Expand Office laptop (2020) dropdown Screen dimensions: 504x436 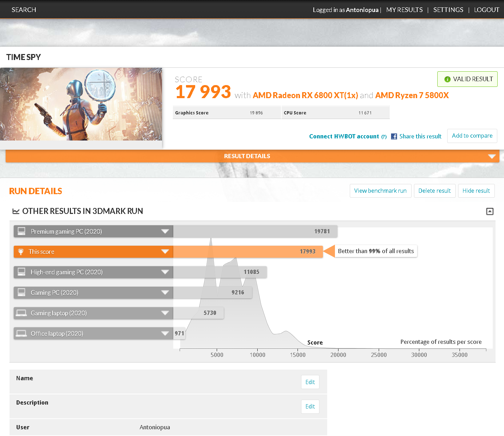click(x=165, y=334)
